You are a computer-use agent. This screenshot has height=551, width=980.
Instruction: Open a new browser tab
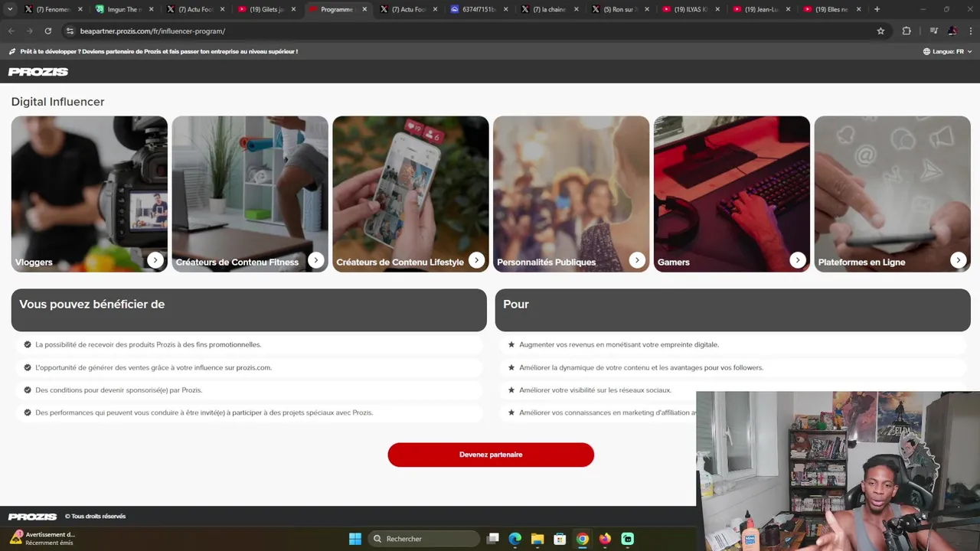[877, 9]
